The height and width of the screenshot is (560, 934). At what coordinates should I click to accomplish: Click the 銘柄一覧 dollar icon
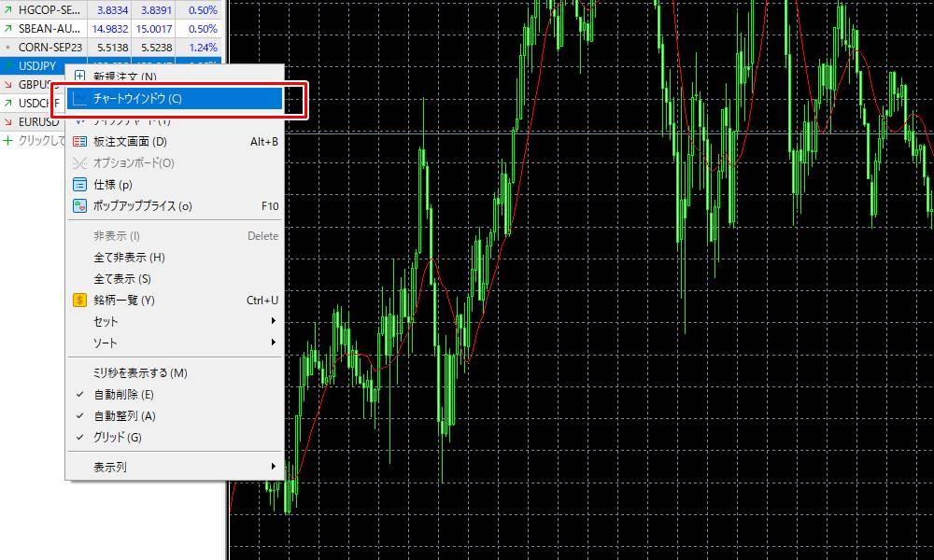pyautogui.click(x=79, y=301)
